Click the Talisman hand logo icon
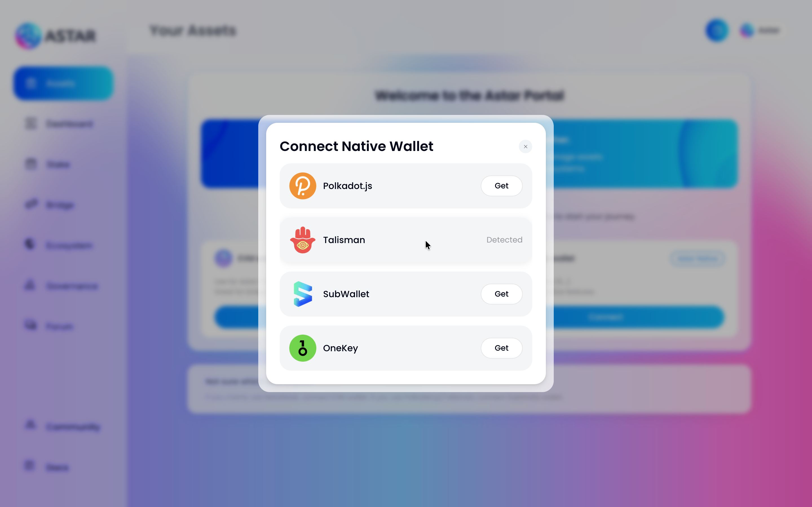The image size is (812, 507). pyautogui.click(x=303, y=240)
